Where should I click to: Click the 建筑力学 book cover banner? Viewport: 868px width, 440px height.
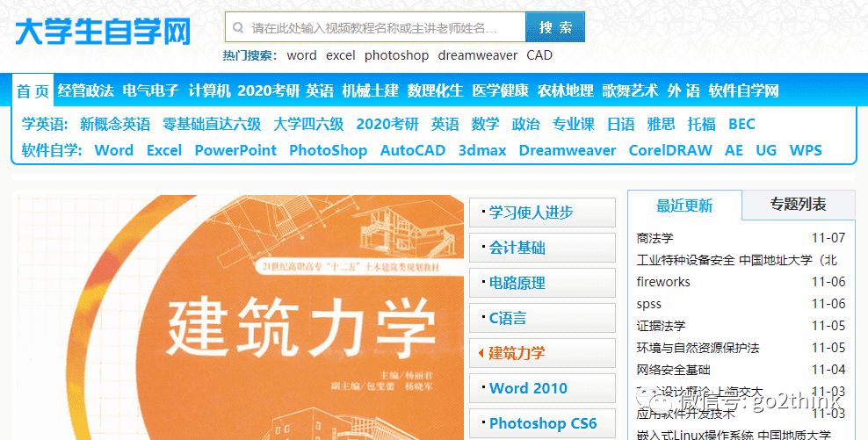click(240, 317)
